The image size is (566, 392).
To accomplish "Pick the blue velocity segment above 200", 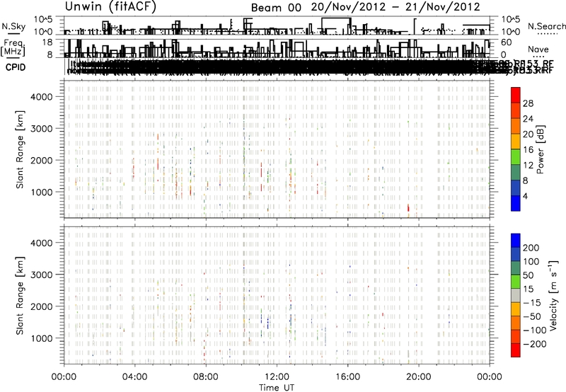I will pos(516,241).
